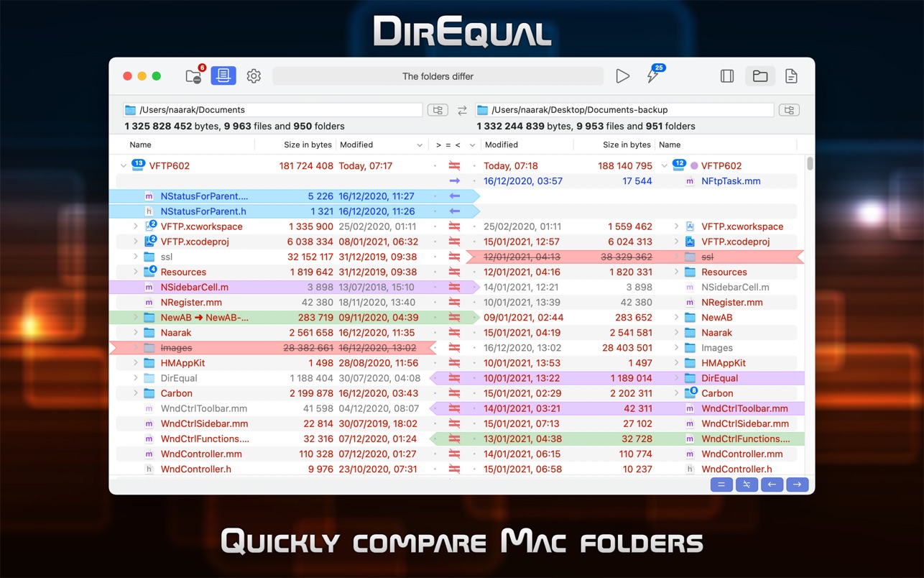Expand the Resources folder in left pane
Screen dimensions: 924x578
[135, 272]
